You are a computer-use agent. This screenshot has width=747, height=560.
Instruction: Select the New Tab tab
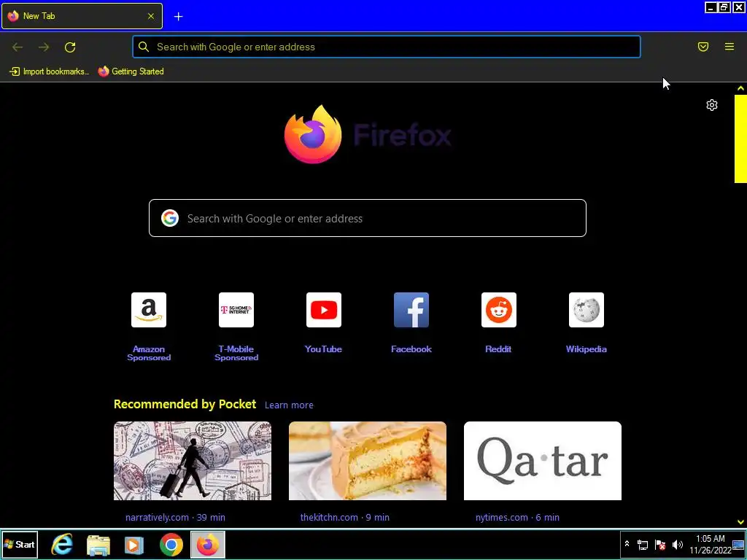pos(82,16)
